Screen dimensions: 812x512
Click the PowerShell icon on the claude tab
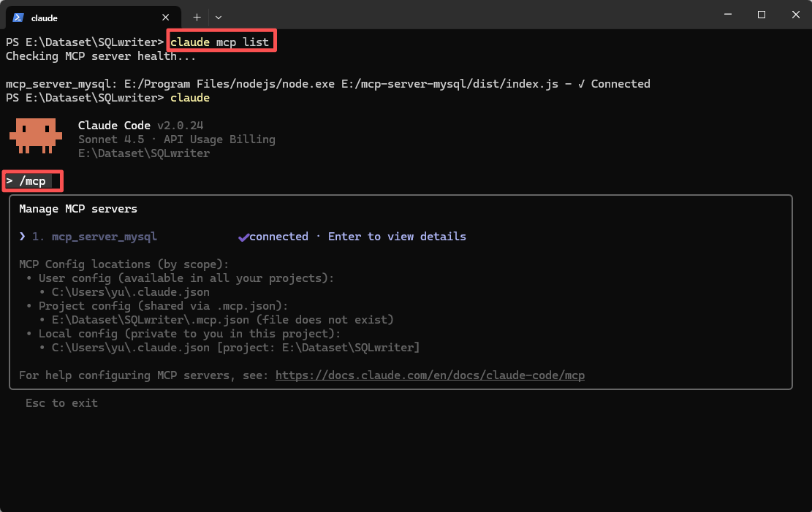click(18, 18)
